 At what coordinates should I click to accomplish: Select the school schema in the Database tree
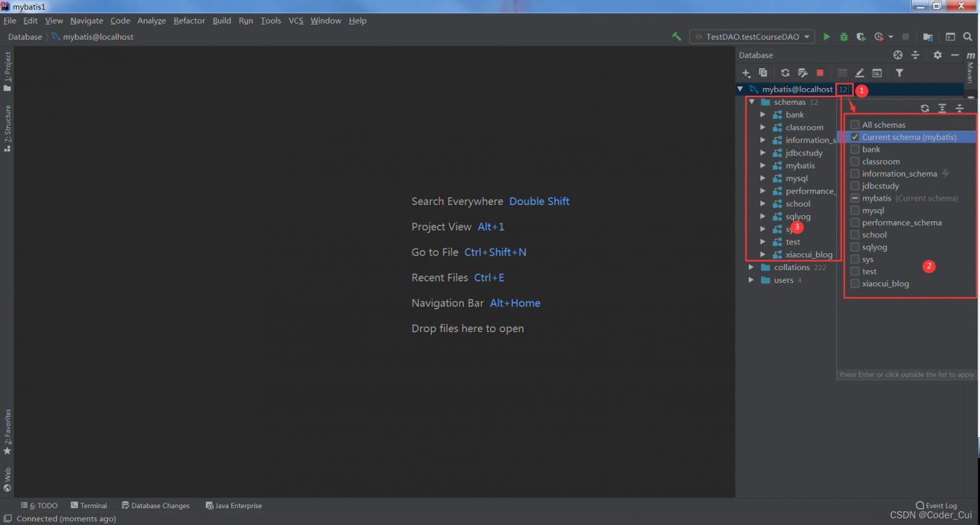click(x=798, y=204)
